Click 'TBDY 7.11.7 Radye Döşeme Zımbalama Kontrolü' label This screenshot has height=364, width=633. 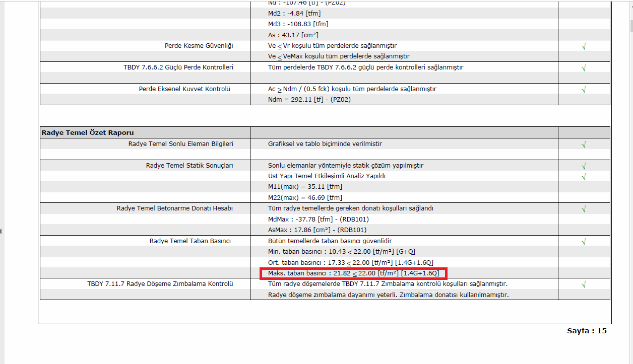pos(160,283)
